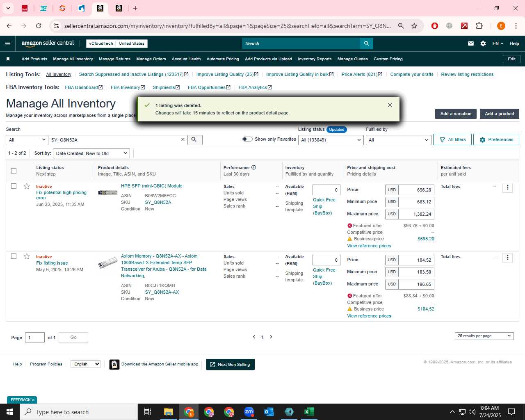Open Manage All Inventory menu item
Image resolution: width=525 pixels, height=420 pixels.
(73, 59)
